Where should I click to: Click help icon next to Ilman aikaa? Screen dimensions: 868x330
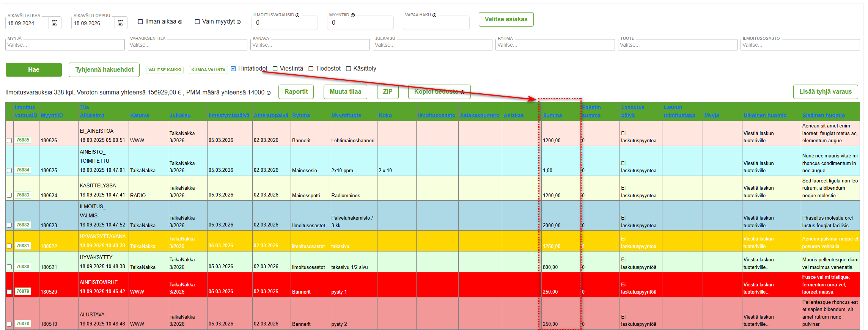[180, 22]
